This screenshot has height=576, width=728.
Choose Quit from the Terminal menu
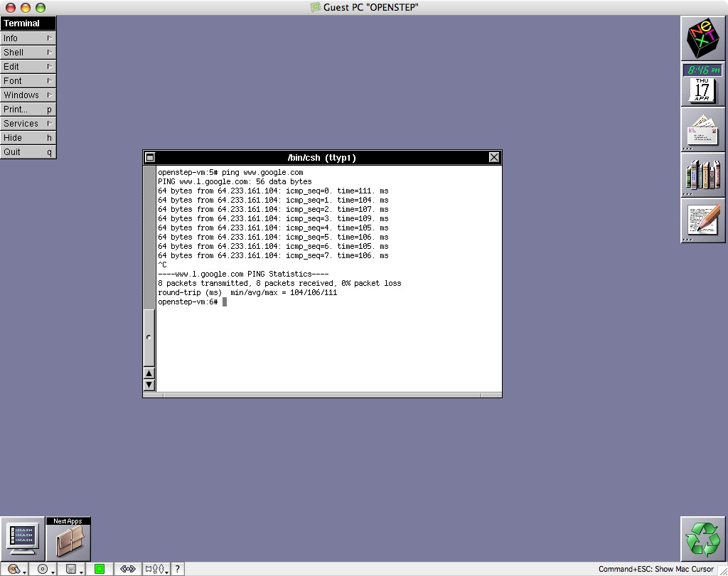[x=28, y=151]
